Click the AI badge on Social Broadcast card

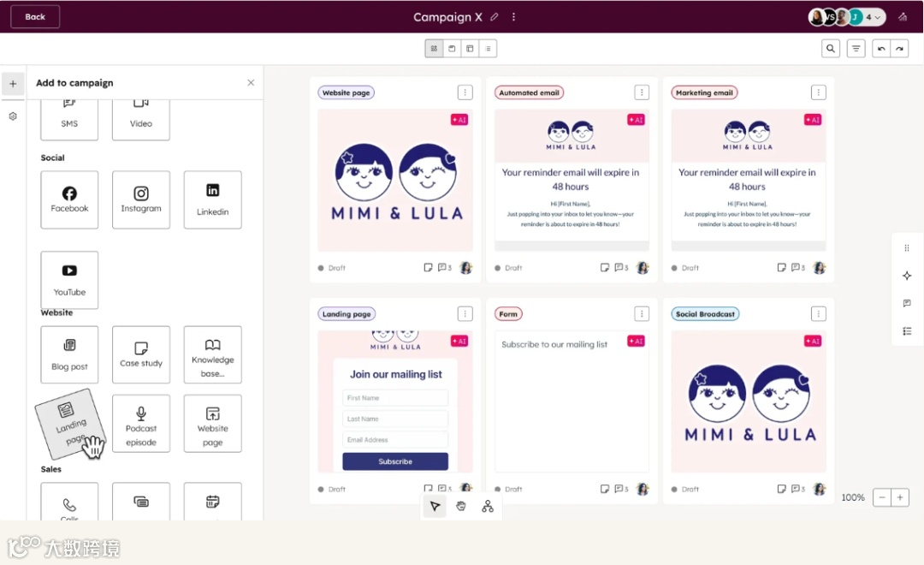pyautogui.click(x=813, y=341)
